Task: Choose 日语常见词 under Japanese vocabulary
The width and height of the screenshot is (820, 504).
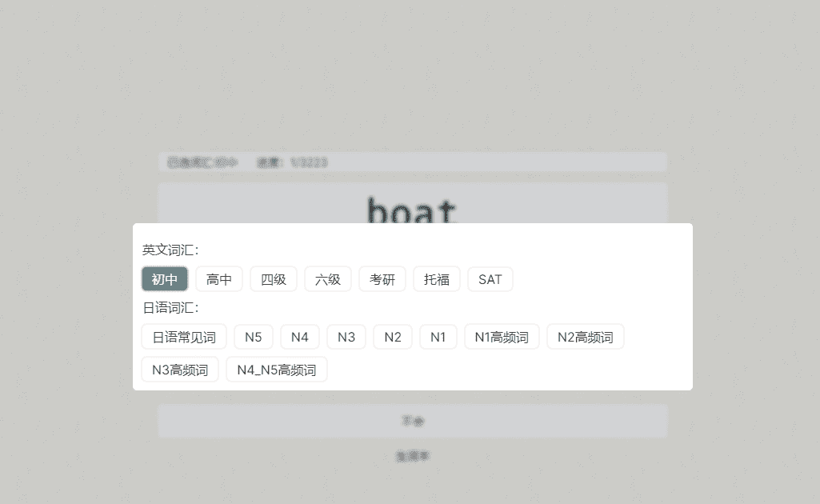Action: click(x=184, y=336)
